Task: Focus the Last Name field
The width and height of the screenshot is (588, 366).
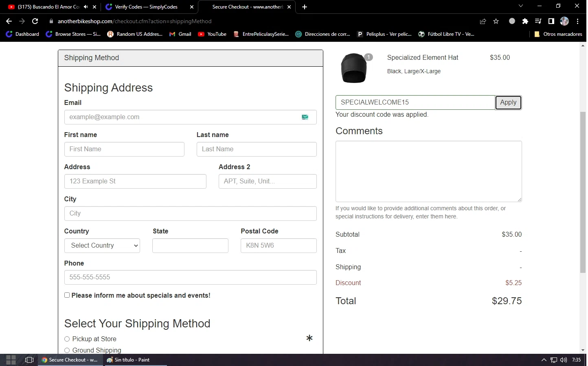Action: tap(256, 149)
